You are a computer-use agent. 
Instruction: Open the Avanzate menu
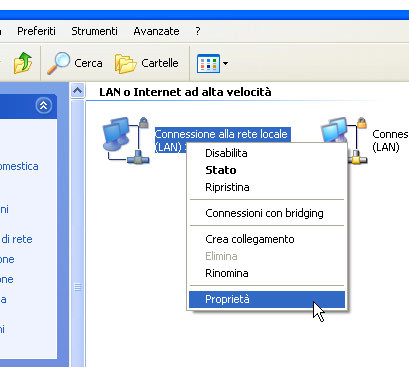[156, 31]
